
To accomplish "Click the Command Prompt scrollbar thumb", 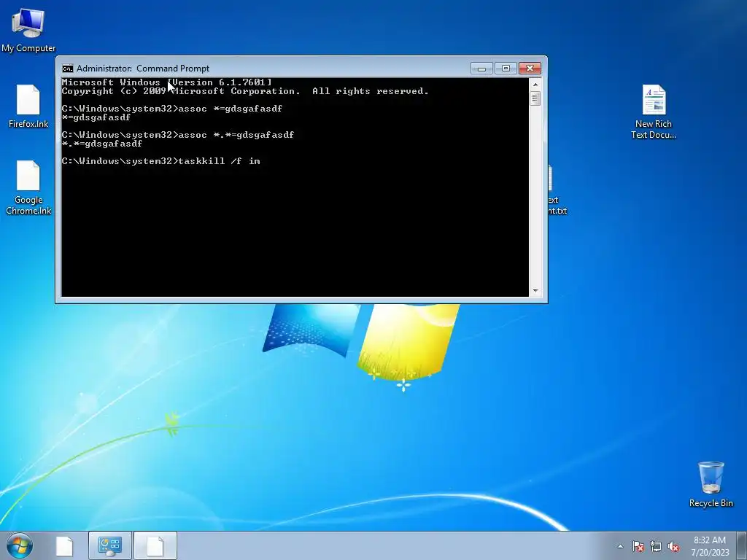I will pos(535,98).
